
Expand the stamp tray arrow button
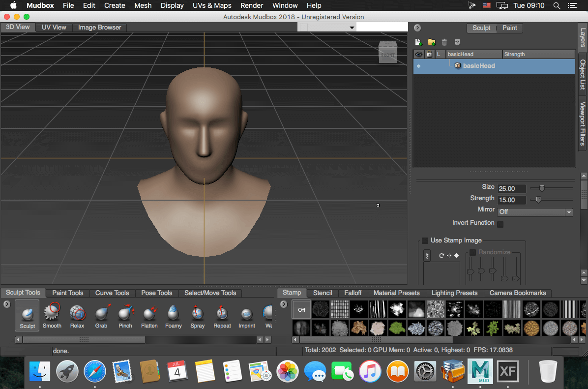284,304
